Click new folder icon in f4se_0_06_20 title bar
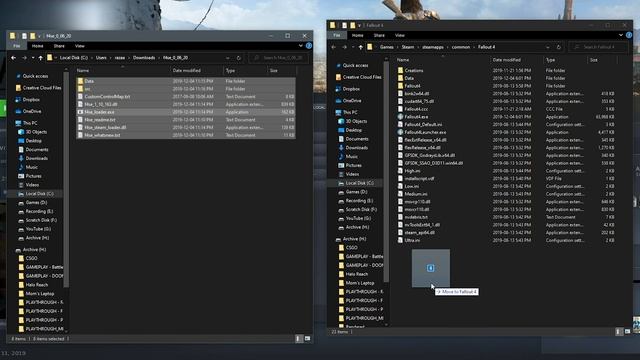The image size is (640, 360). [x=33, y=36]
